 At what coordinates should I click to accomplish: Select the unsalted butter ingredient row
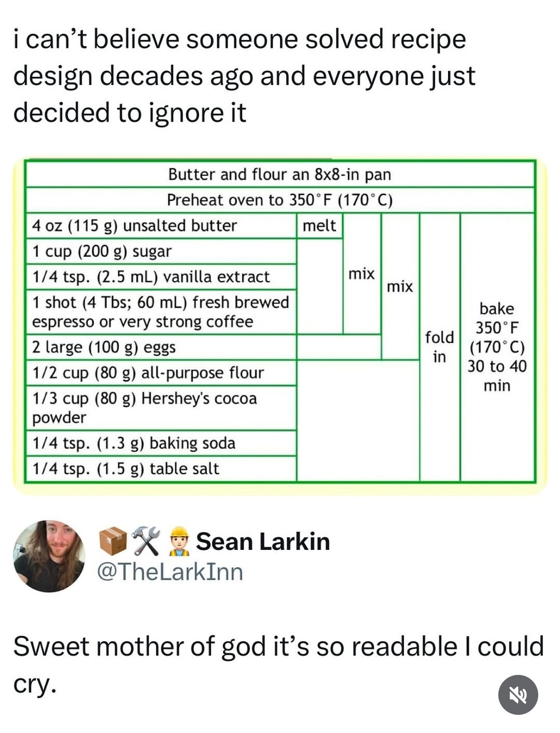tap(161, 226)
